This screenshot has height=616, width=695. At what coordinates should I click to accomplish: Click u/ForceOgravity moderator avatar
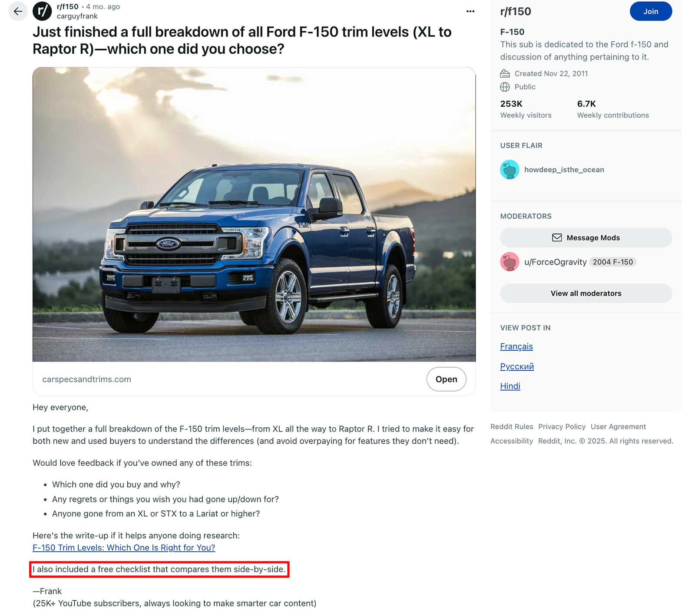point(510,262)
